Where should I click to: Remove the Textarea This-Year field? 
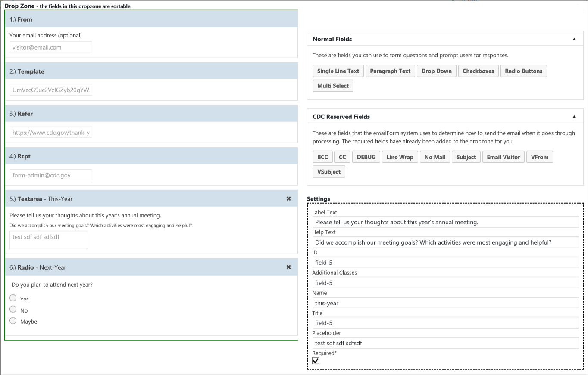[288, 199]
